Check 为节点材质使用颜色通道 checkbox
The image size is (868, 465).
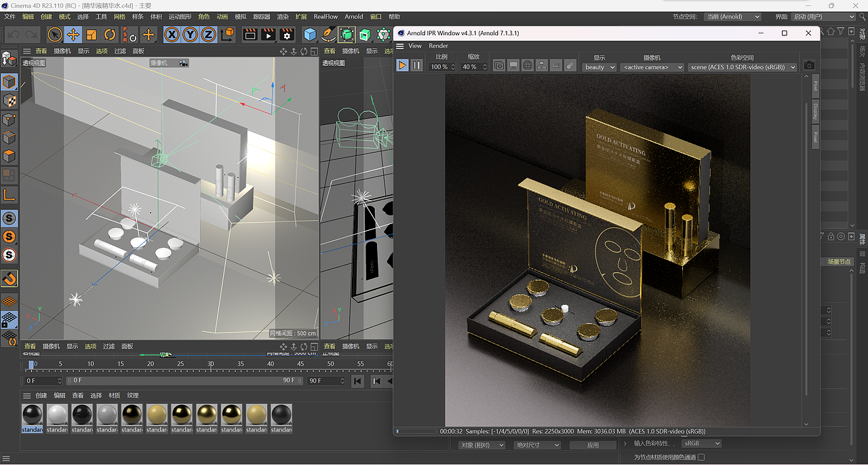click(x=701, y=458)
